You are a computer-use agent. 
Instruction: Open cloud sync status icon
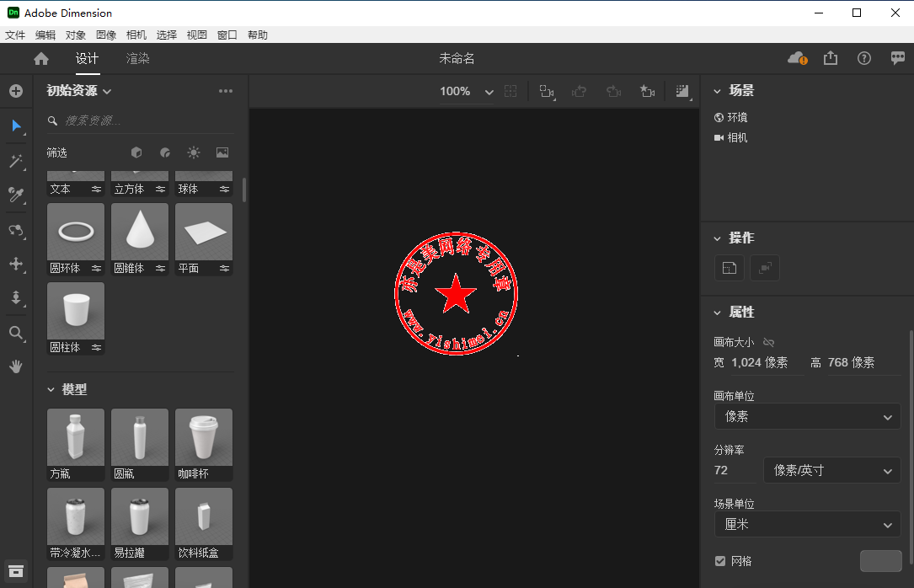pyautogui.click(x=798, y=58)
